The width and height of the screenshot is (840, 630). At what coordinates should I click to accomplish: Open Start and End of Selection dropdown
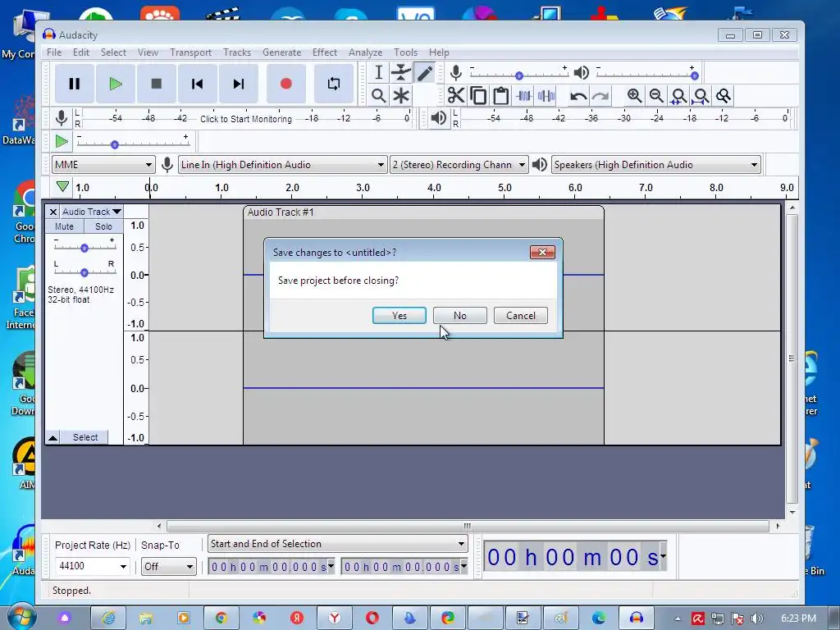337,544
